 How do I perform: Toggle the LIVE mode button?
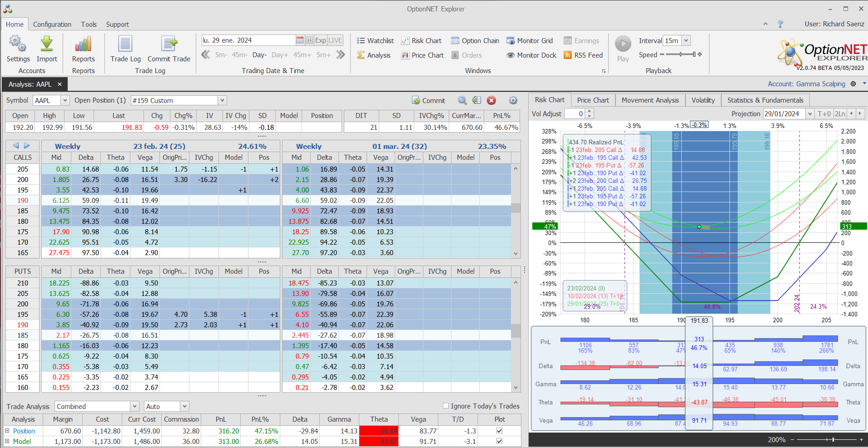coord(335,40)
